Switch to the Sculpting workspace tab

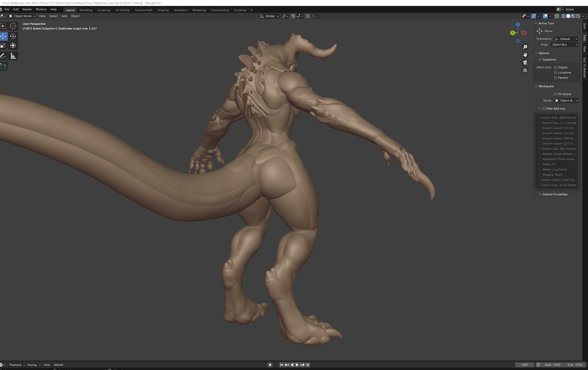point(103,10)
